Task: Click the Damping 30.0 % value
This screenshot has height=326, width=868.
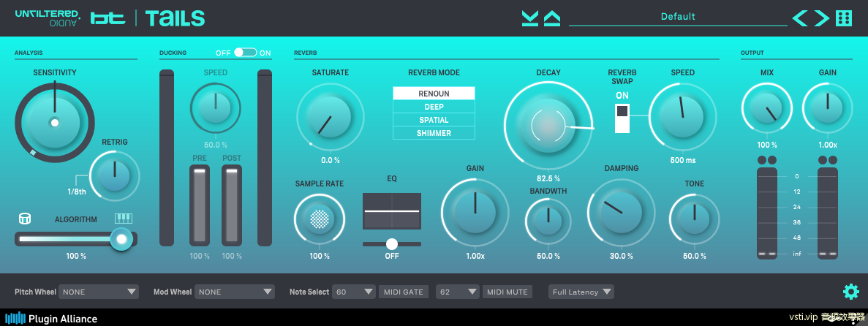Action: pos(621,257)
